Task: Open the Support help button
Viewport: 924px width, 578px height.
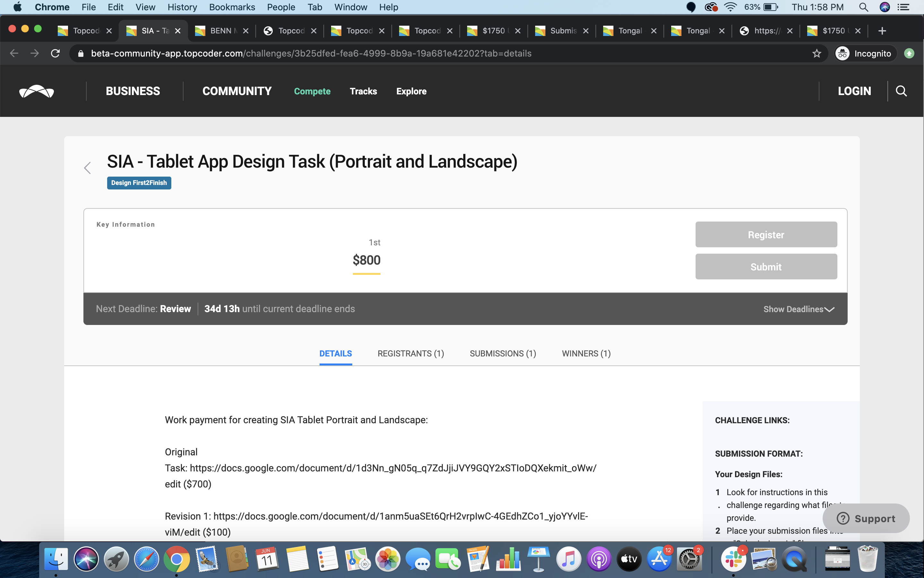Action: click(866, 518)
